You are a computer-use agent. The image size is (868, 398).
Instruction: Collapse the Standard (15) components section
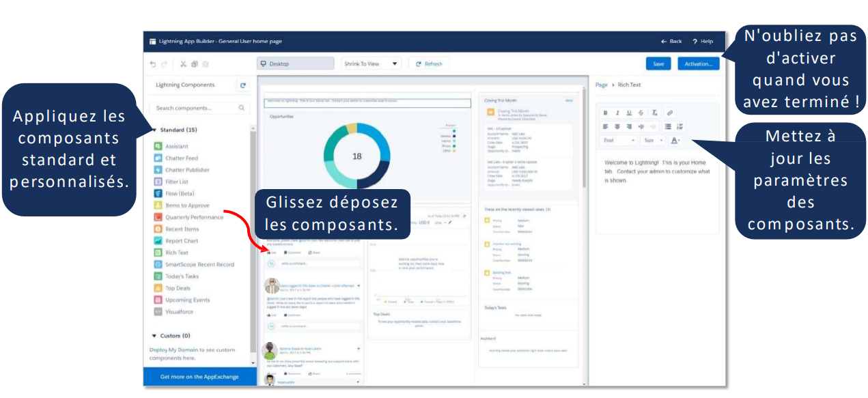tap(154, 130)
